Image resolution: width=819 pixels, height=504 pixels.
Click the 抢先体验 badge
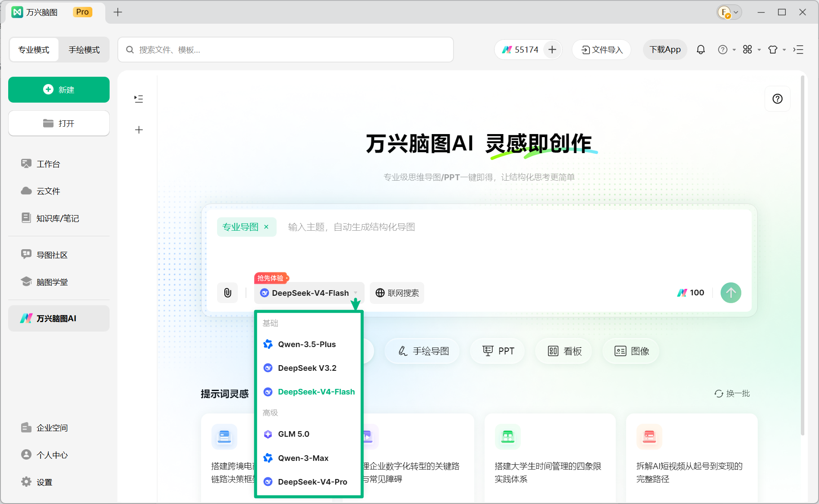[271, 278]
